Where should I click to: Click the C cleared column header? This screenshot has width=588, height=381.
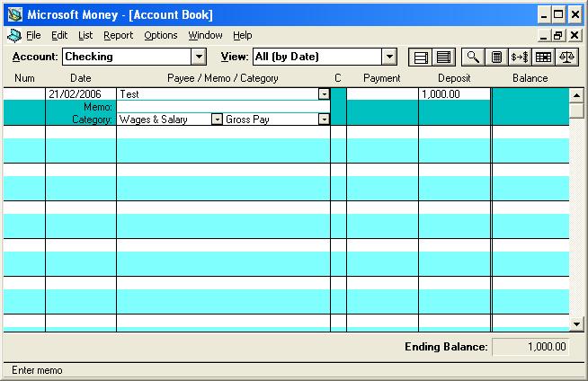tap(338, 78)
